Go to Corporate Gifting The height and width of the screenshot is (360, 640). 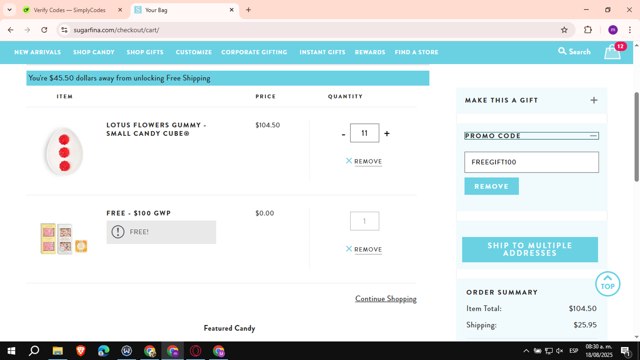pyautogui.click(x=254, y=52)
